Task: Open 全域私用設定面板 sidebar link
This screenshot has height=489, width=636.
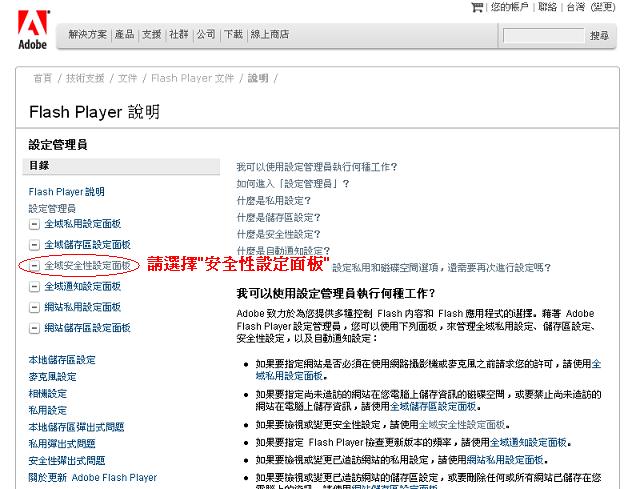Action: click(83, 224)
